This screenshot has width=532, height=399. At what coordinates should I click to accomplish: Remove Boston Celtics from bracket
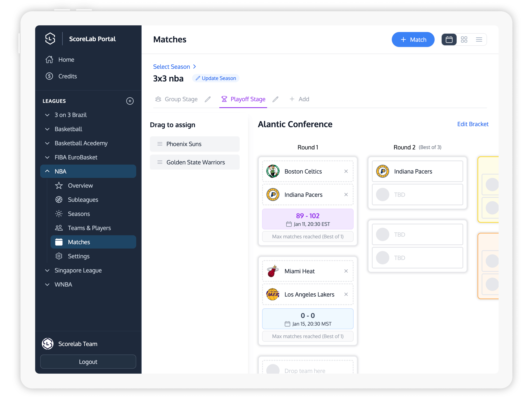click(x=346, y=172)
